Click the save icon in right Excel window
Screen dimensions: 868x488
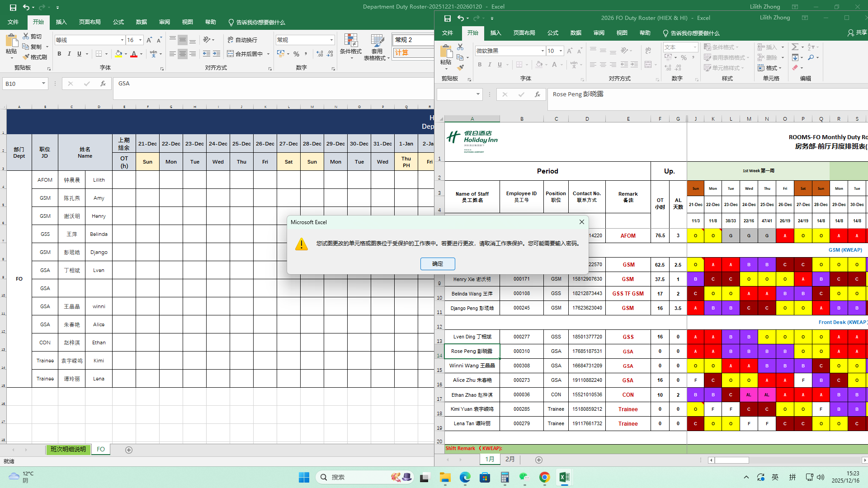pyautogui.click(x=447, y=18)
